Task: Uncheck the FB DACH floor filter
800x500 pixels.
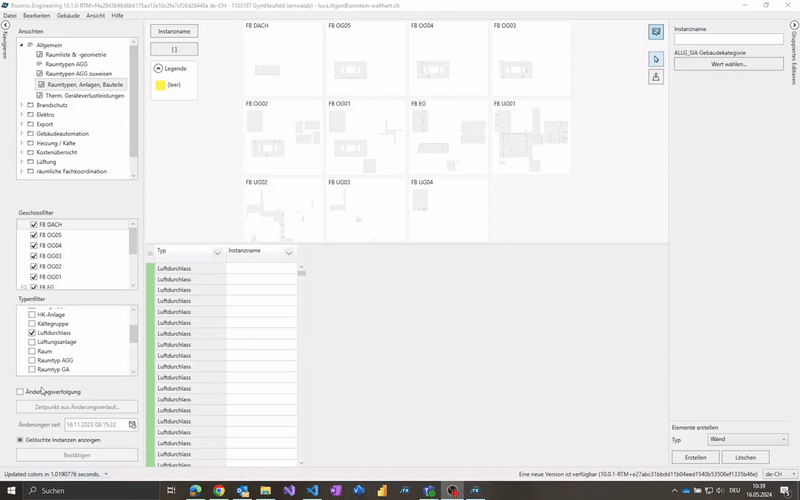Action: pyautogui.click(x=34, y=225)
